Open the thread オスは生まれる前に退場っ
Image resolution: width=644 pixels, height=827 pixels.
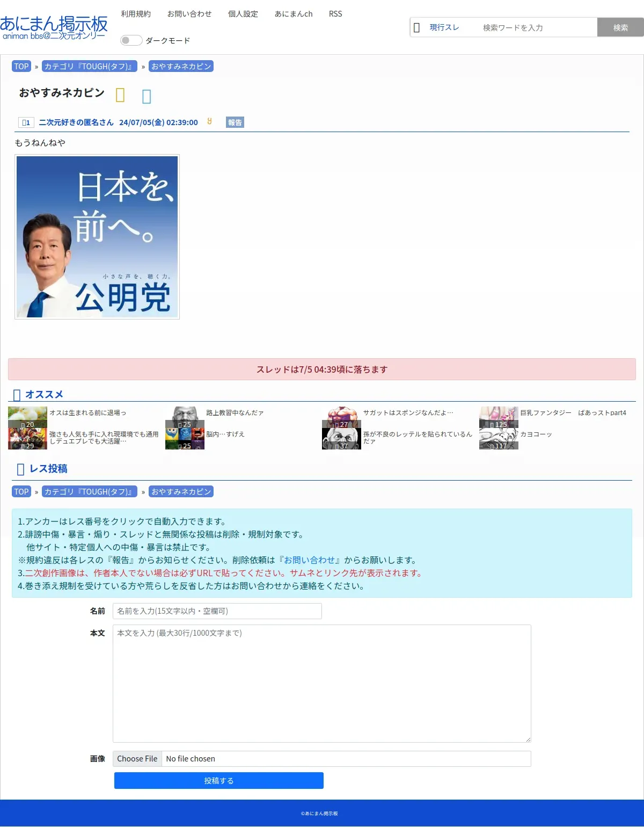tap(88, 413)
